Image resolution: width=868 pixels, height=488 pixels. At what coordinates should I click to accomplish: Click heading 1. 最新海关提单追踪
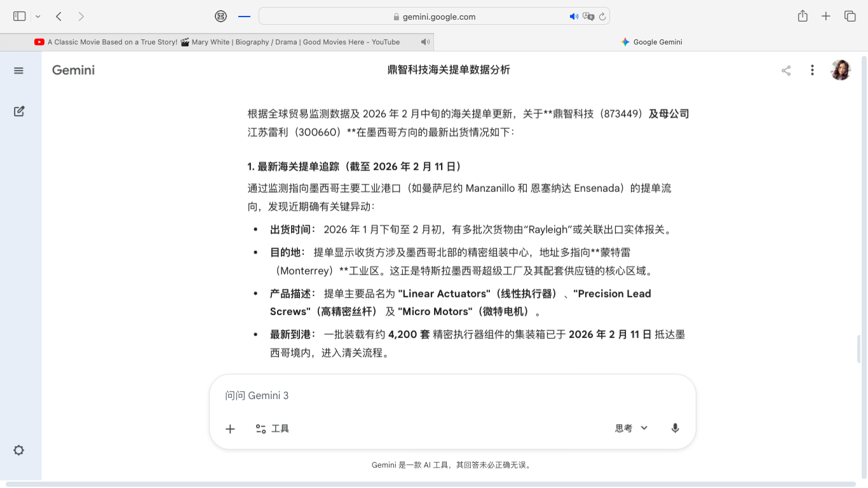tap(355, 166)
